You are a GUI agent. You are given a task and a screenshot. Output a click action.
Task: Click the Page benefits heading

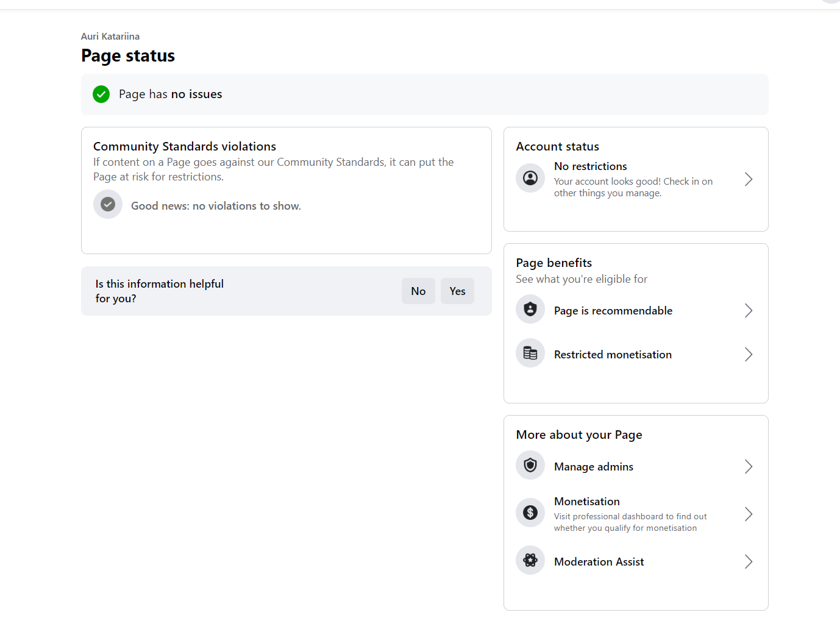point(554,263)
